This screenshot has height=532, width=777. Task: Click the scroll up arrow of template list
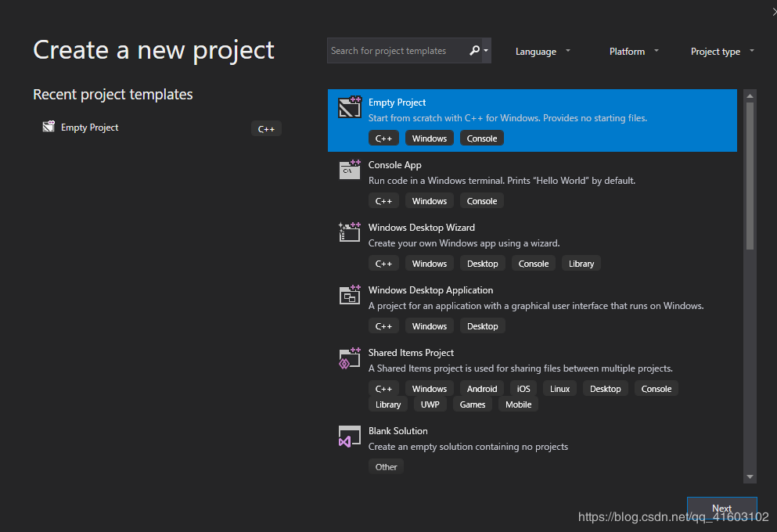[x=750, y=96]
